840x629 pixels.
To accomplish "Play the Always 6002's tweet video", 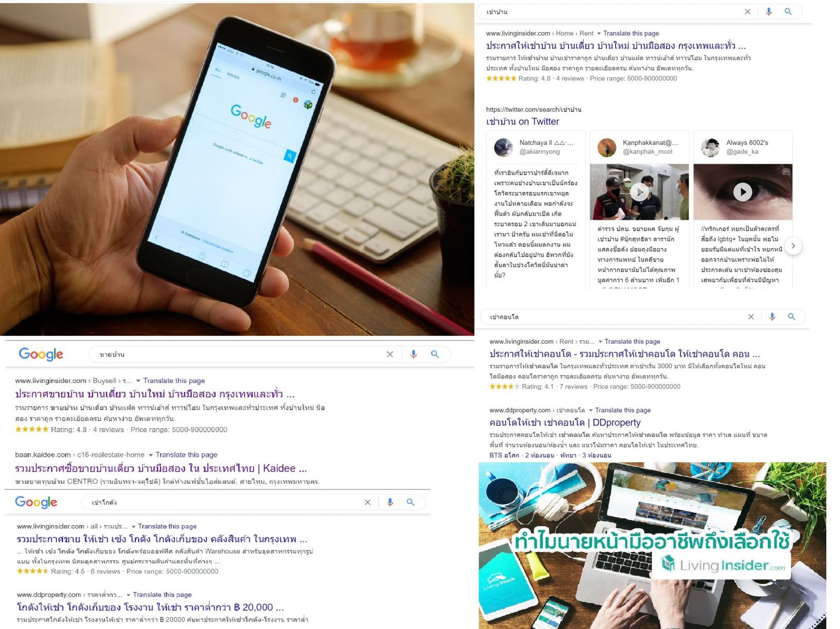I will pos(742,192).
